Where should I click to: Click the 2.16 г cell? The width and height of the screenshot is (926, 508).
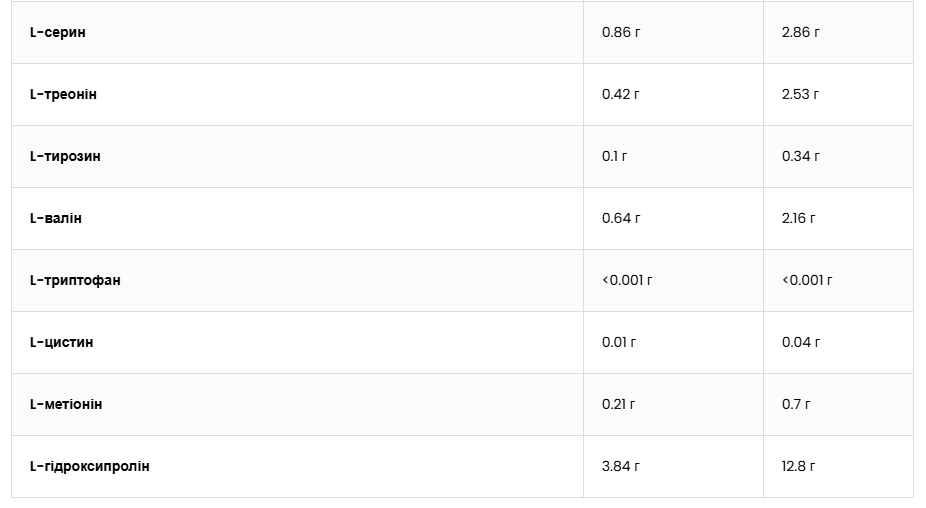(799, 218)
